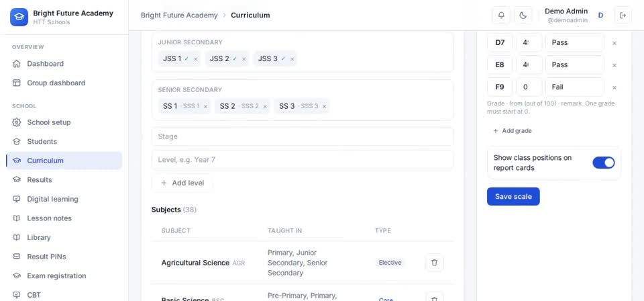Click the checkmark on JSS 2 chip
Screen dimensions: 644x301
click(235, 59)
